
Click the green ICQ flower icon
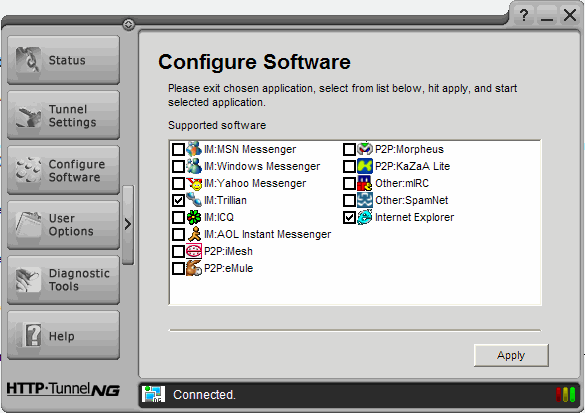click(x=194, y=217)
